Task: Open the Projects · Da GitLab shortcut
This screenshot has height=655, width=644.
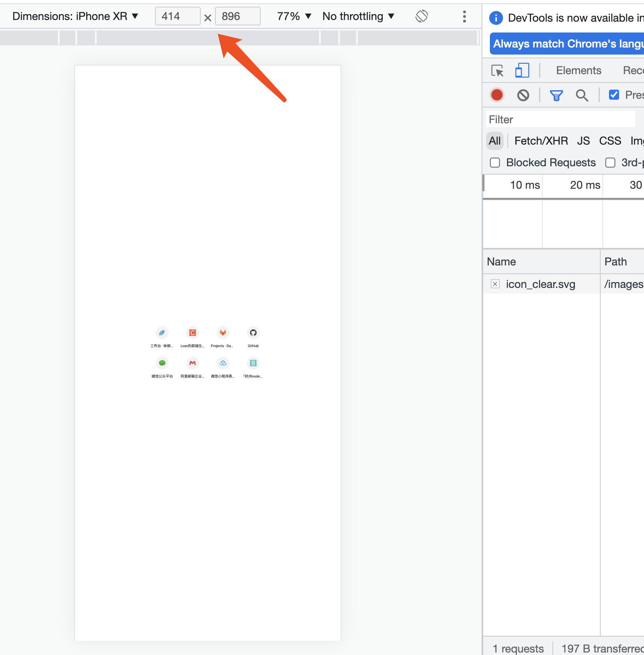Action: 222,333
